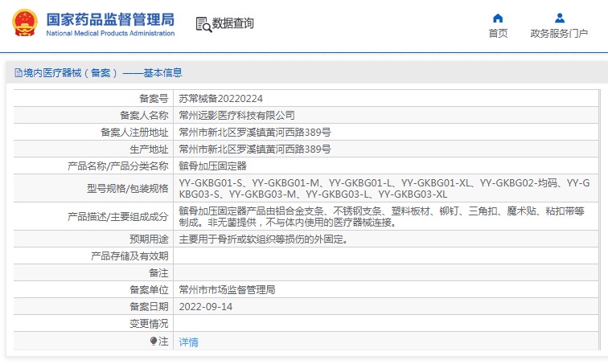The height and width of the screenshot is (364, 608).
Task: Click the lightbulb icon next to 注
Action: pyautogui.click(x=153, y=342)
